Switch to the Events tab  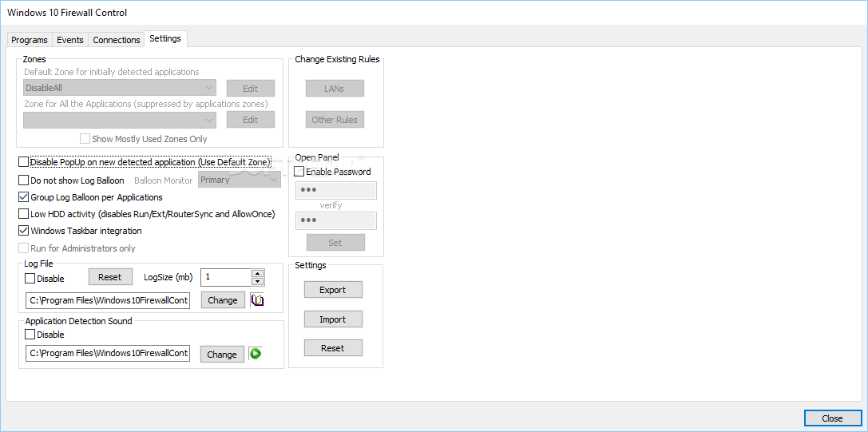point(70,40)
